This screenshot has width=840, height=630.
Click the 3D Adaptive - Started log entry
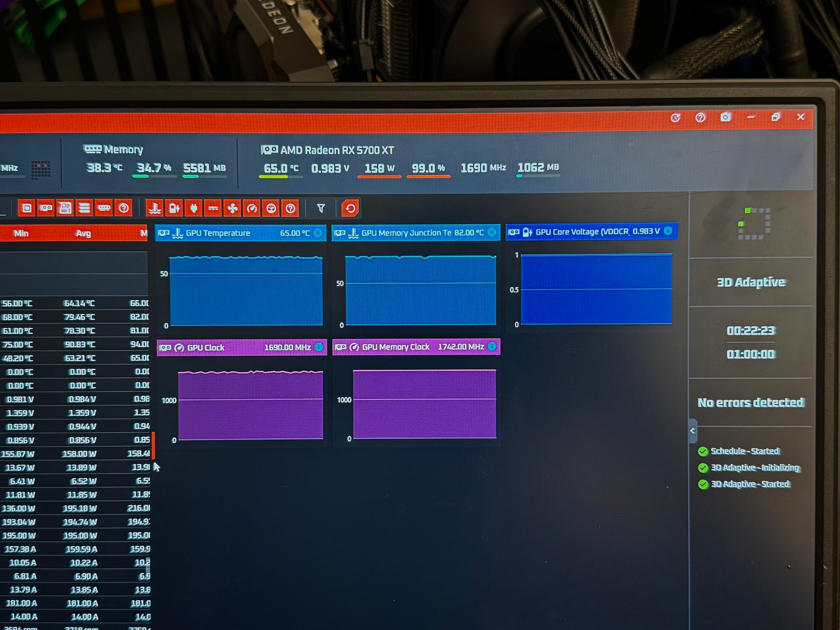(750, 484)
